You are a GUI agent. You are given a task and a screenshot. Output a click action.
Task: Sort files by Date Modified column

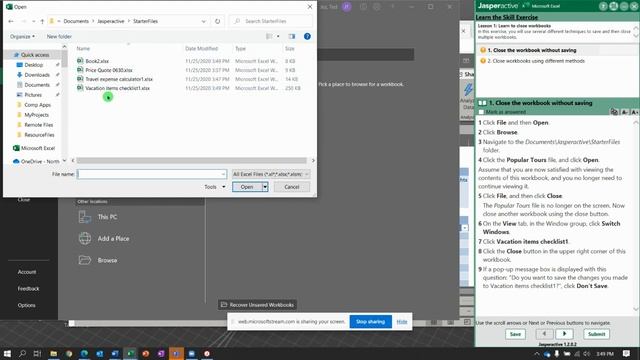tap(201, 49)
